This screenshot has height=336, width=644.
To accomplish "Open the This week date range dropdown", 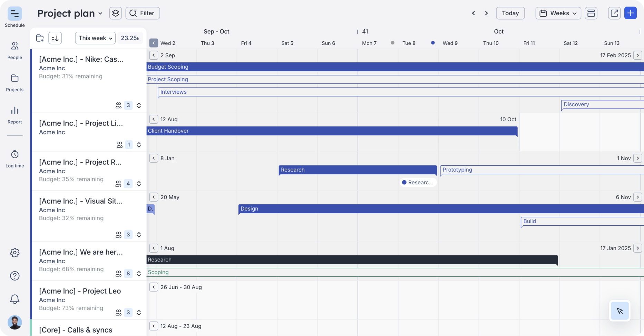I will 95,38.
